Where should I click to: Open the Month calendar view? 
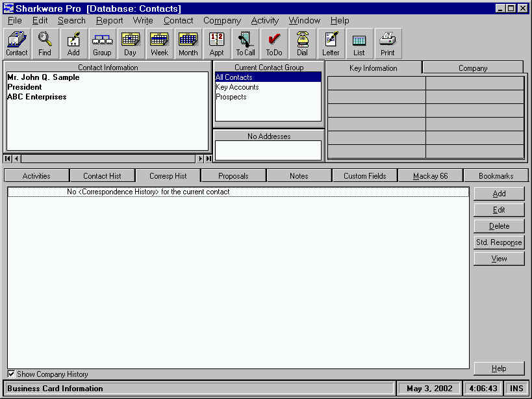(x=188, y=44)
